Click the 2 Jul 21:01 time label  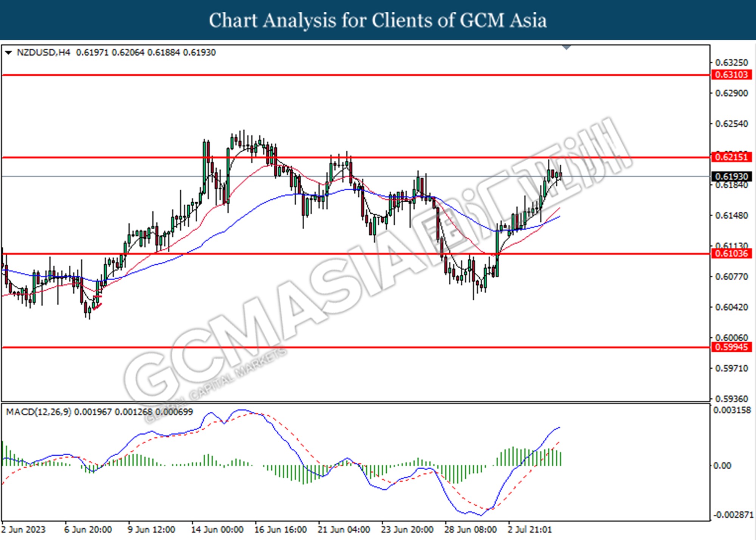click(530, 529)
